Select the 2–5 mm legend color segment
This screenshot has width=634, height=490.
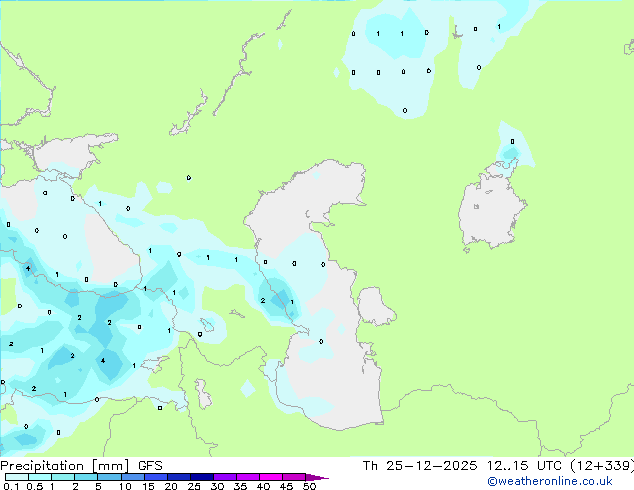(86, 477)
